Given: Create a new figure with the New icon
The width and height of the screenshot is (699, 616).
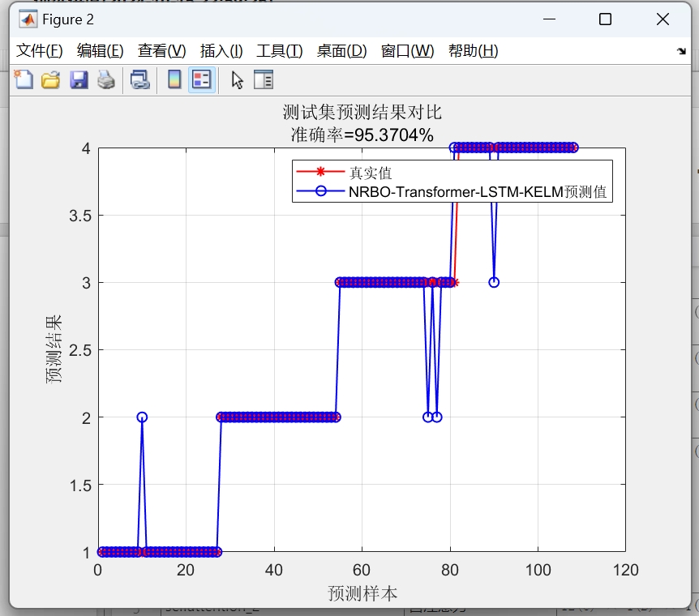Looking at the screenshot, I should (23, 79).
